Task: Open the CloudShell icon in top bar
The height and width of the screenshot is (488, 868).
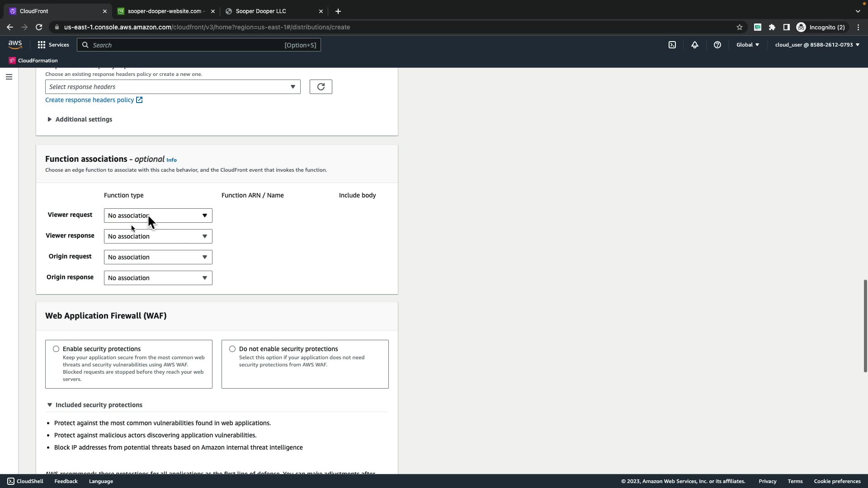Action: coord(672,45)
